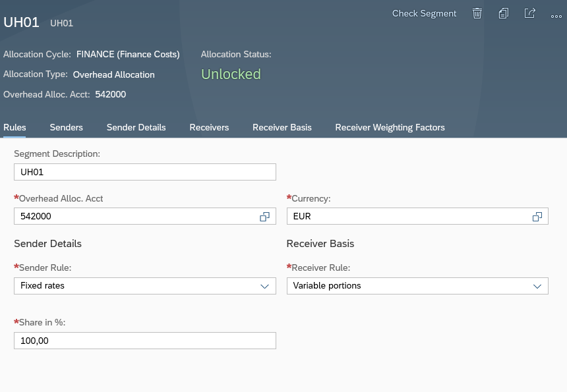Click the Share export icon
This screenshot has width=567, height=392.
point(529,13)
